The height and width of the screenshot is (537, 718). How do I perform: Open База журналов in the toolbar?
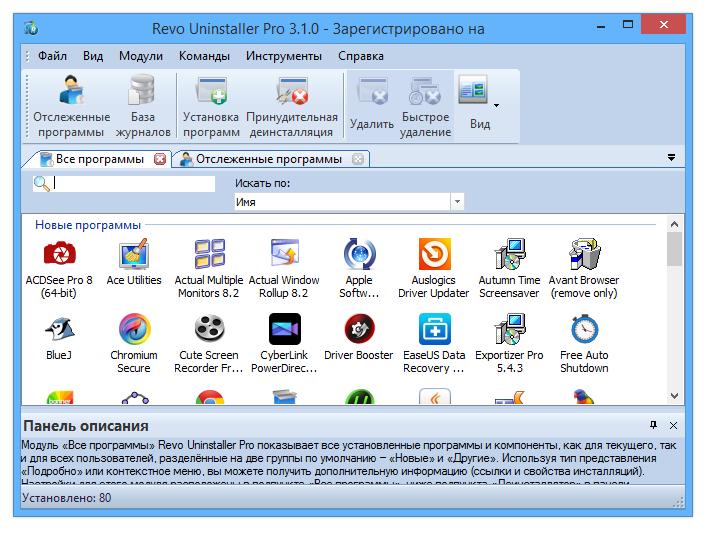coord(142,106)
